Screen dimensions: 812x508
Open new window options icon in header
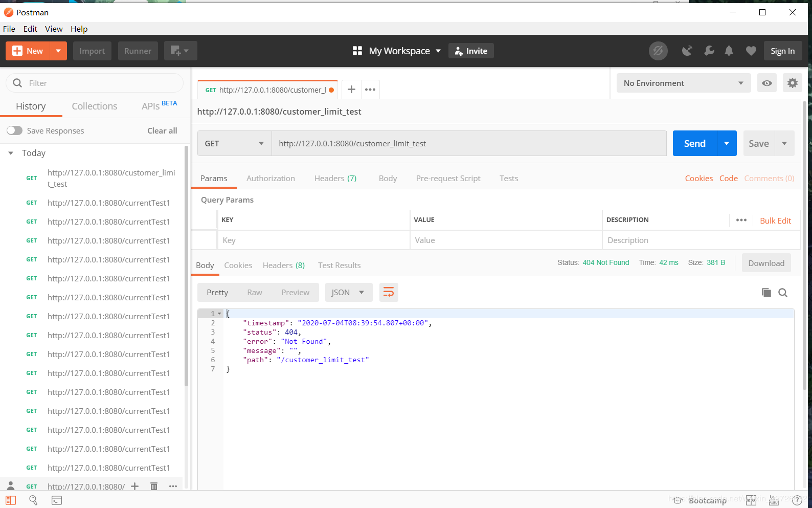pyautogui.click(x=180, y=51)
